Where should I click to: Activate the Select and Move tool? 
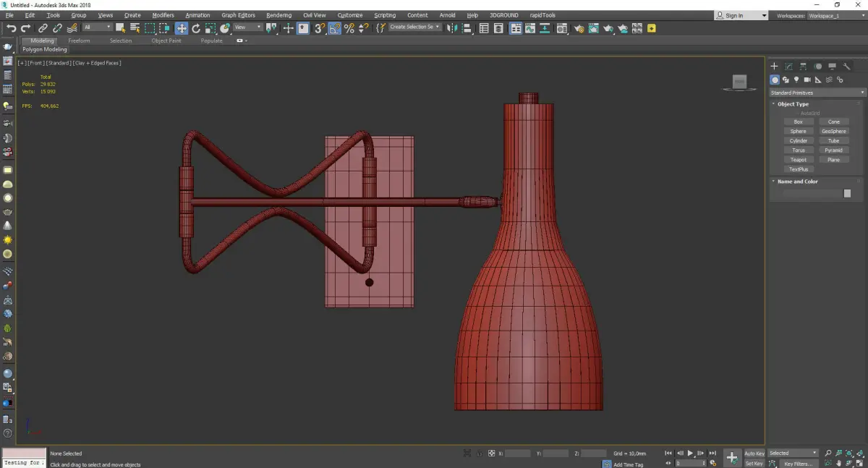(x=182, y=28)
